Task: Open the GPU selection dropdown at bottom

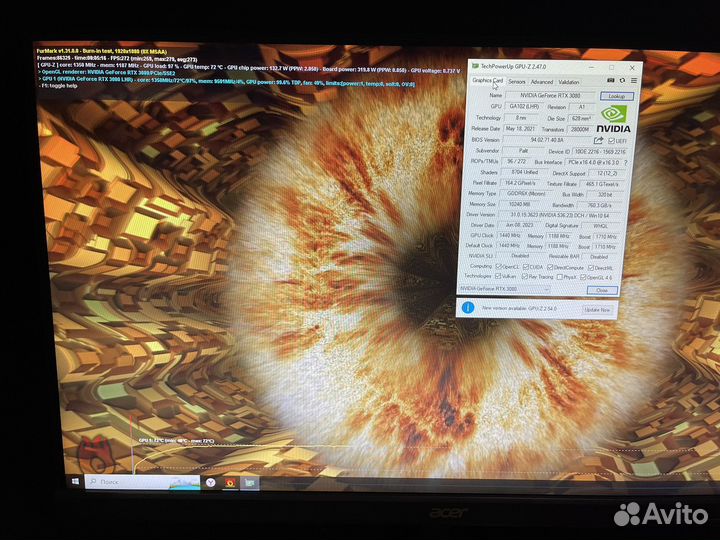Action: tap(504, 289)
